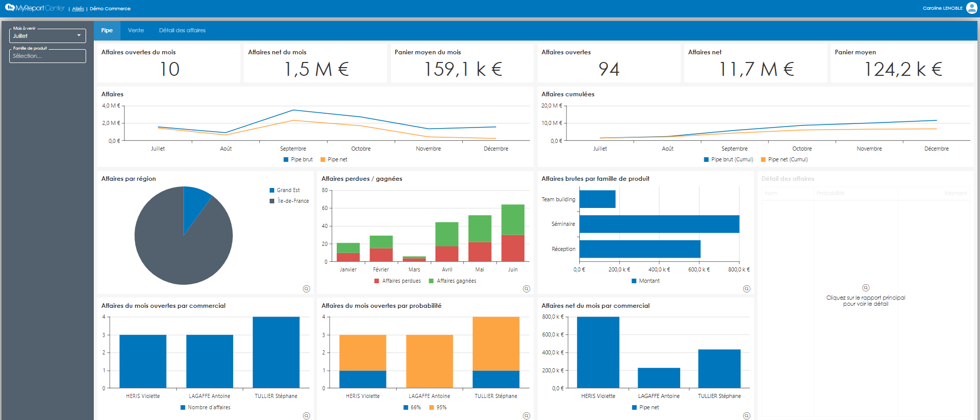Toggle Affaires perdues legend entry

pyautogui.click(x=397, y=281)
